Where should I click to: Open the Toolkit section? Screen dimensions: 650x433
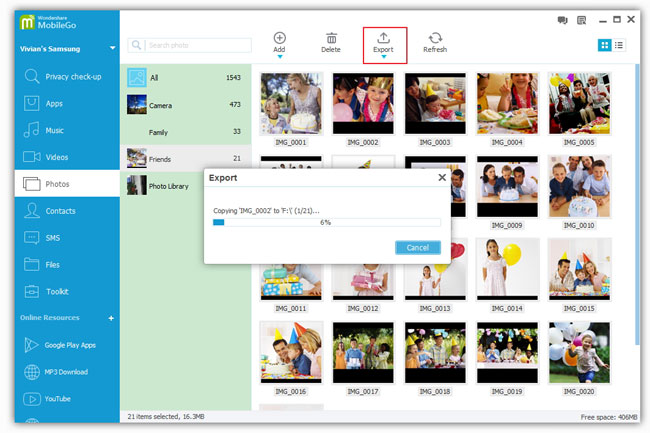(67, 292)
